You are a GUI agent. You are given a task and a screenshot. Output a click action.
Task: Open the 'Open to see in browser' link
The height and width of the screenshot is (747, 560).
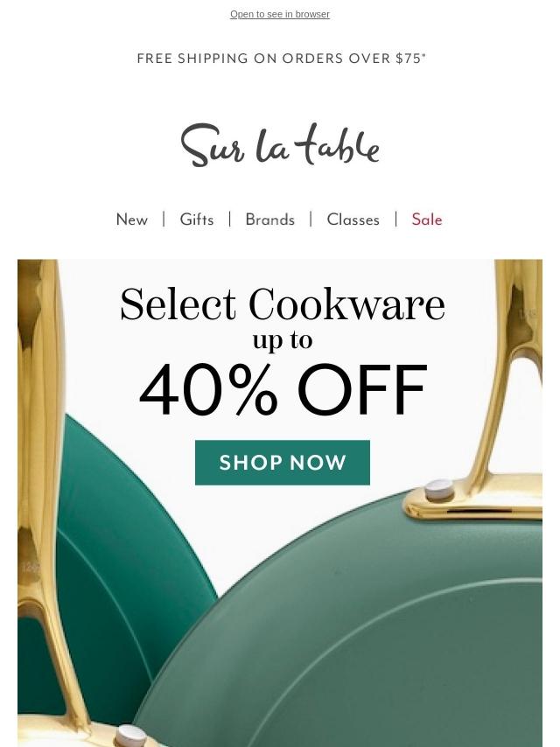pyautogui.click(x=280, y=14)
